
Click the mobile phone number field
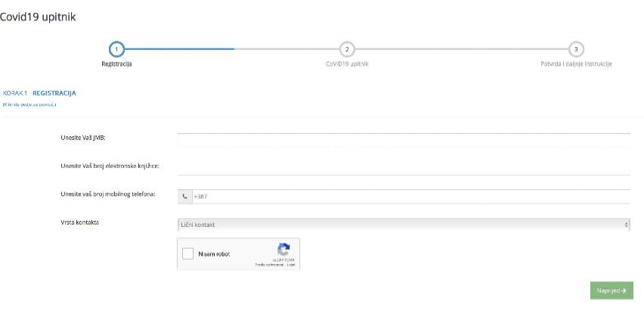click(410, 196)
